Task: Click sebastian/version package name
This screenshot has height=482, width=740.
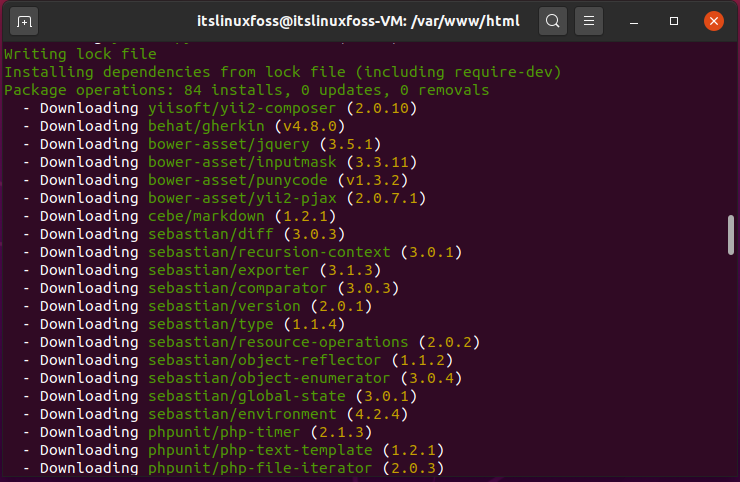Action: tap(224, 306)
